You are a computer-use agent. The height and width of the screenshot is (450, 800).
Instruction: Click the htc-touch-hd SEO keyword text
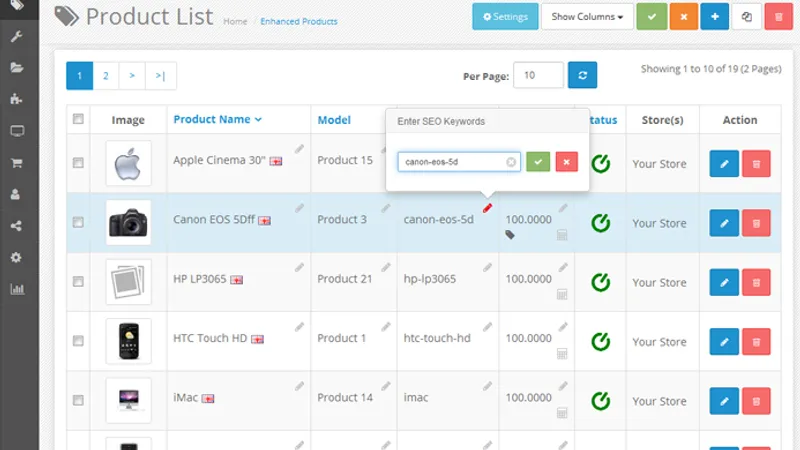437,338
